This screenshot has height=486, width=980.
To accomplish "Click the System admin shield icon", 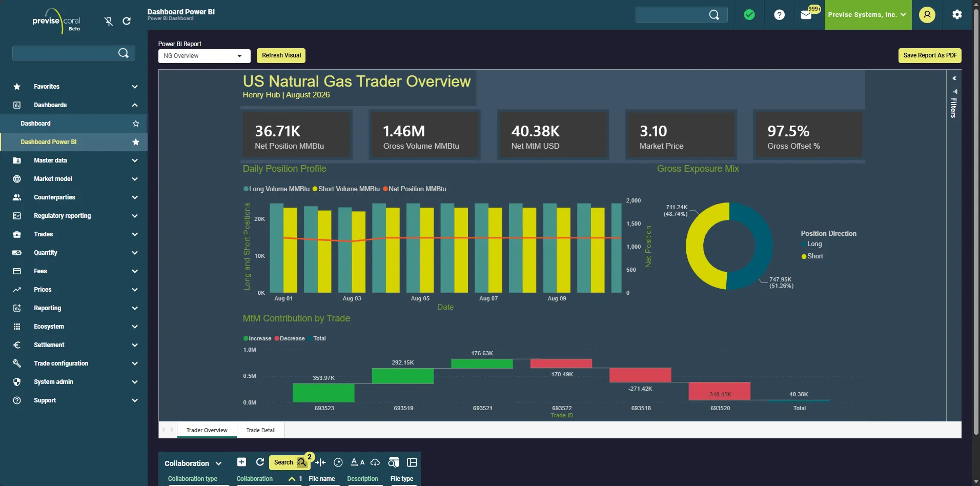I will tap(17, 382).
